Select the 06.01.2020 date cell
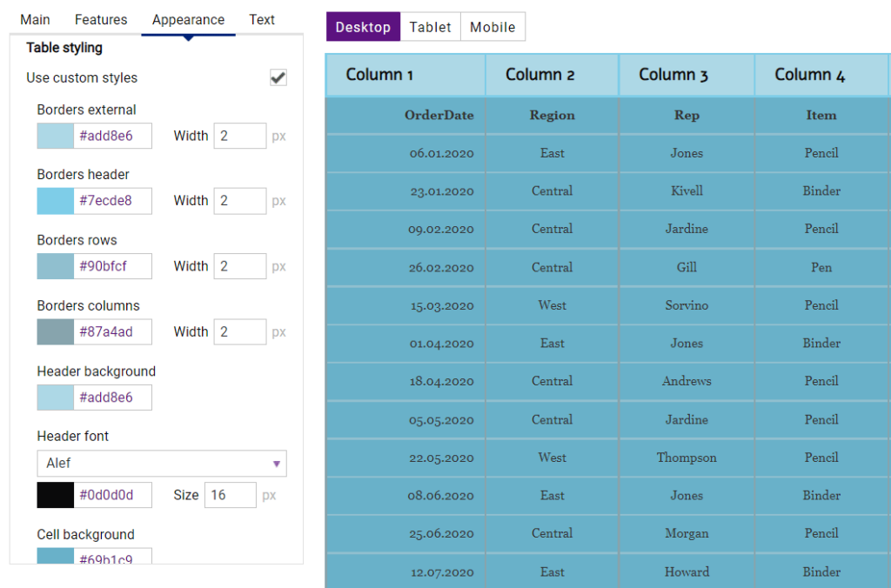Screen dimensions: 891x588 tap(405, 153)
